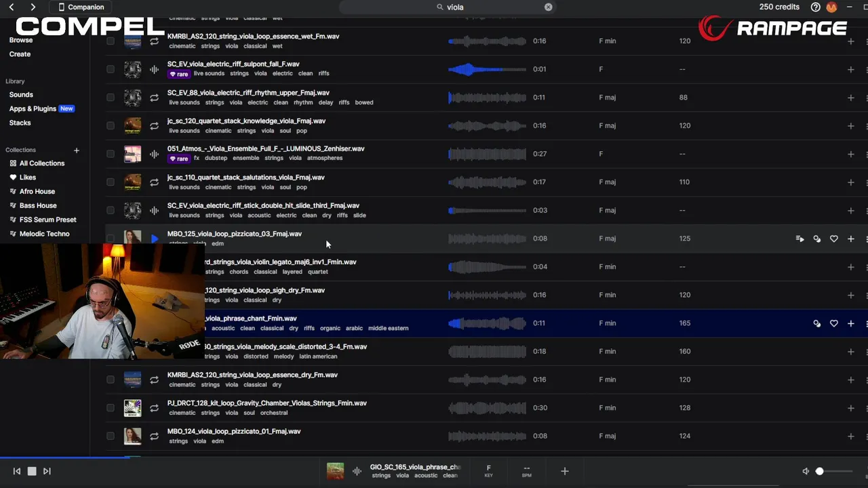The image size is (868, 488).
Task: Play MBO_125_viola_loop_pizzicato_03_Fmaj.wav
Action: pos(155,239)
